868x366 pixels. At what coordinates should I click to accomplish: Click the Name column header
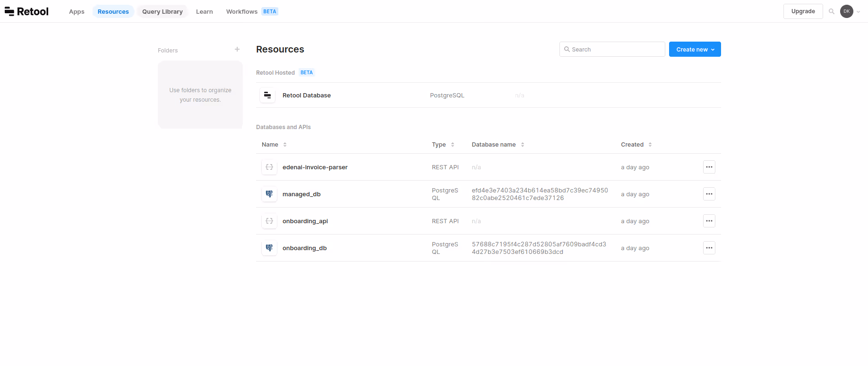pyautogui.click(x=270, y=145)
